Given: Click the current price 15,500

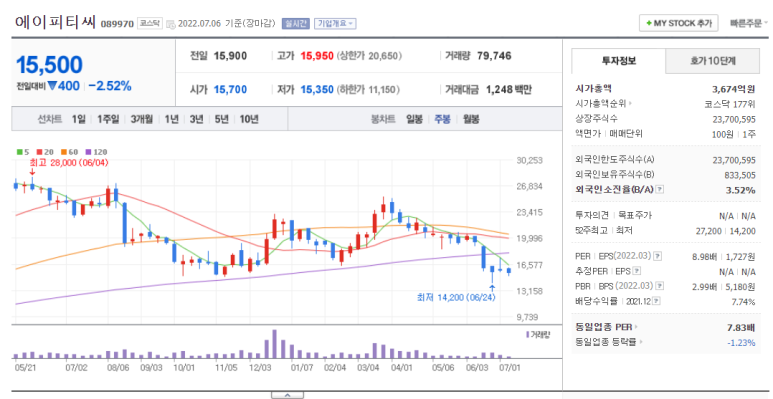Looking at the screenshot, I should pos(49,65).
